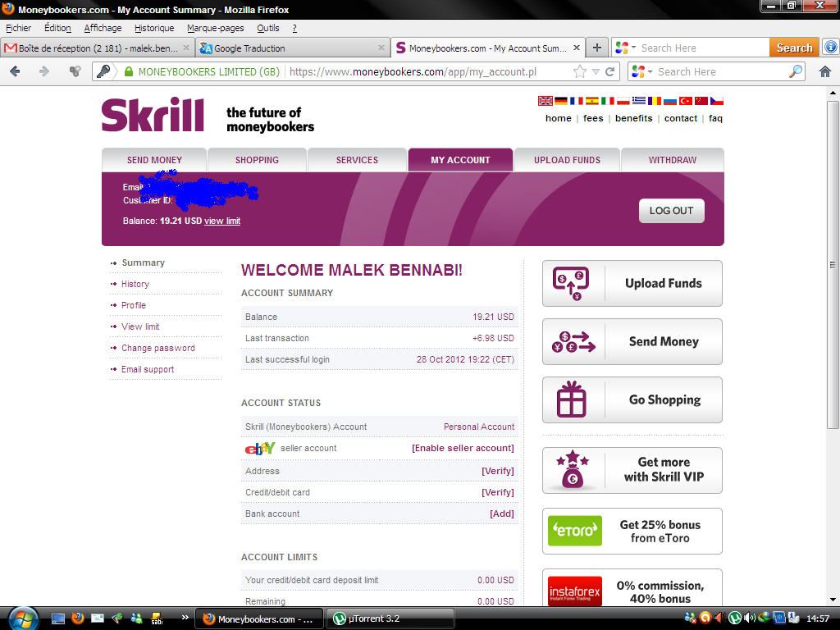The image size is (840, 630).
Task: Reload the page with the refresh icon
Action: (x=609, y=72)
